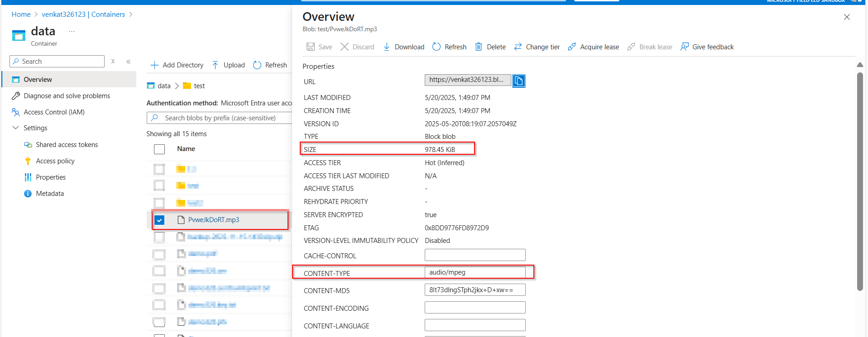Viewport: 868px width, 337px height.
Task: Close the blob Overview panel
Action: (847, 17)
